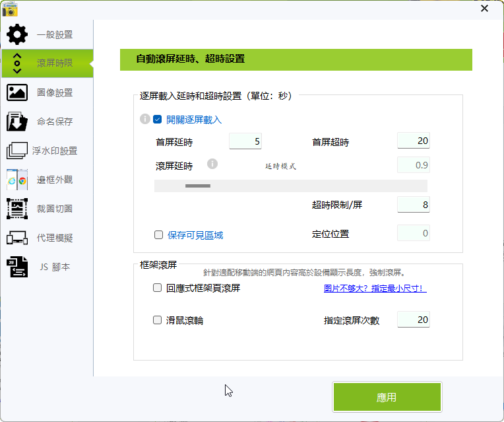Screen dimensions: 504x422
Task: Click the 延時模式 label
Action: pyautogui.click(x=280, y=166)
